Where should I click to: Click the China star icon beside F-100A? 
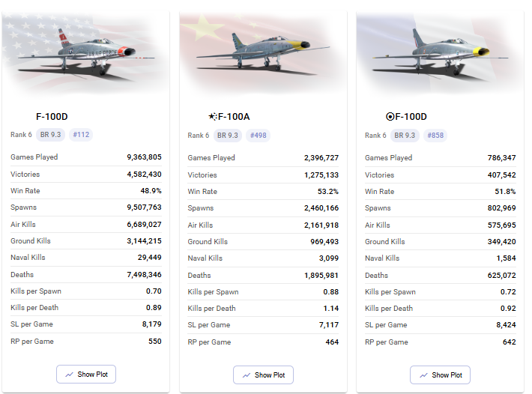pos(212,117)
